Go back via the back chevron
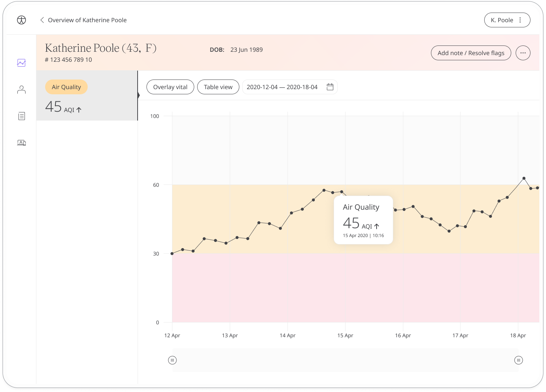Image resolution: width=546 pixels, height=392 pixels. click(42, 20)
